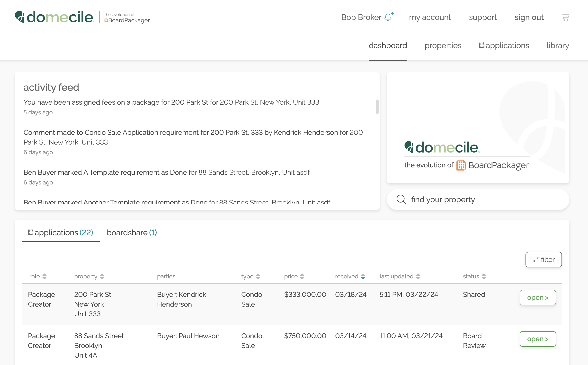Screen dimensions: 588x365
Task: Open the filter options button
Action: [x=543, y=260]
